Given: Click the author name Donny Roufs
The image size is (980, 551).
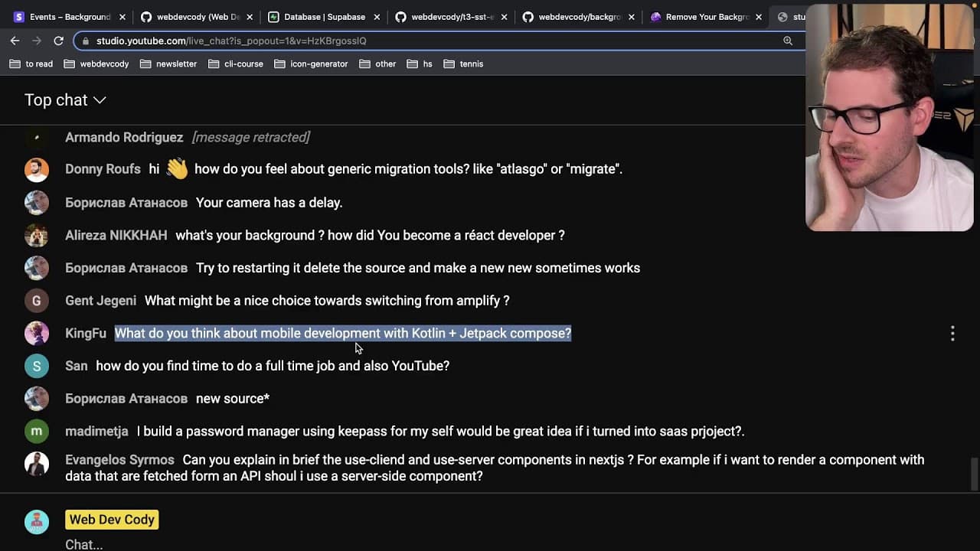Looking at the screenshot, I should click(103, 169).
